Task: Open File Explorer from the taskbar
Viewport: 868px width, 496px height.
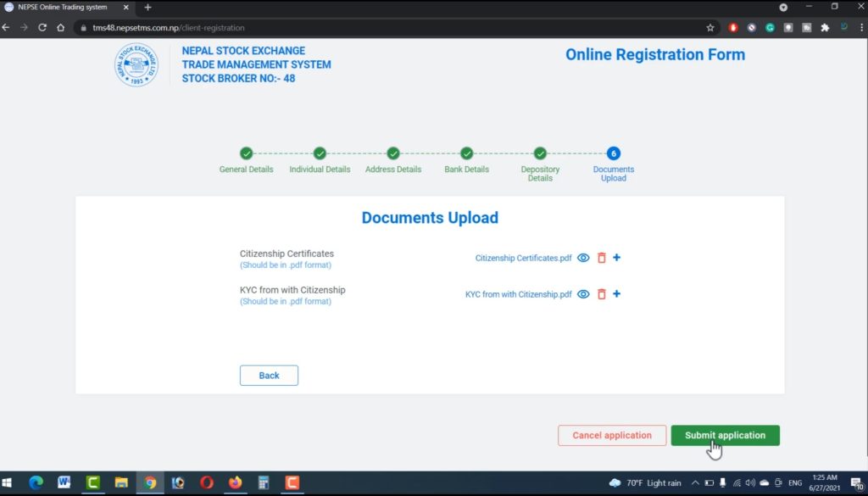Action: (x=121, y=482)
